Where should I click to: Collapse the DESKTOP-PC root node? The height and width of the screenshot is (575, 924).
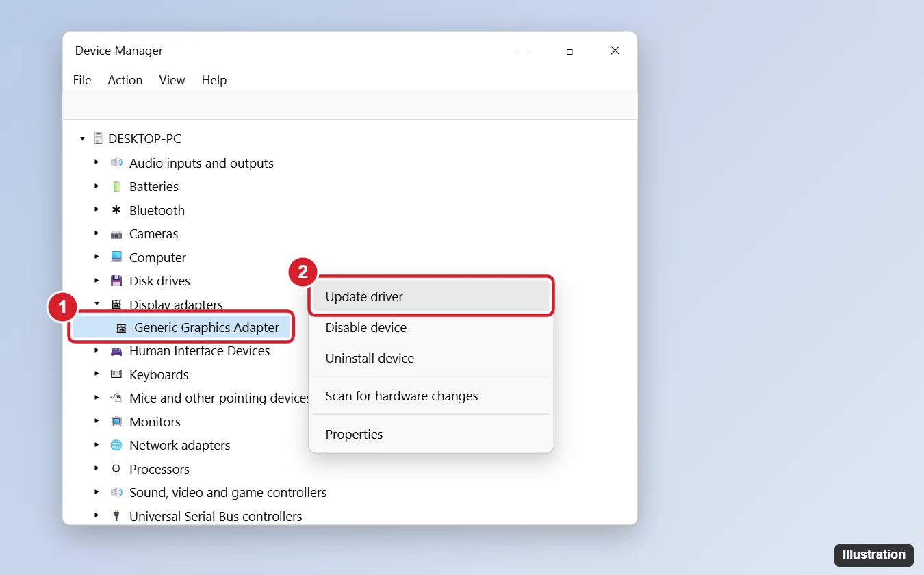pyautogui.click(x=82, y=138)
